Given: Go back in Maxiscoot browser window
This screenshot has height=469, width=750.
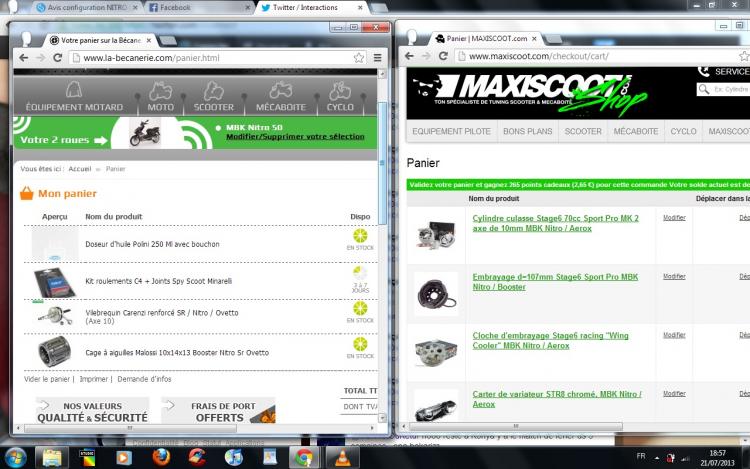Looking at the screenshot, I should (409, 56).
